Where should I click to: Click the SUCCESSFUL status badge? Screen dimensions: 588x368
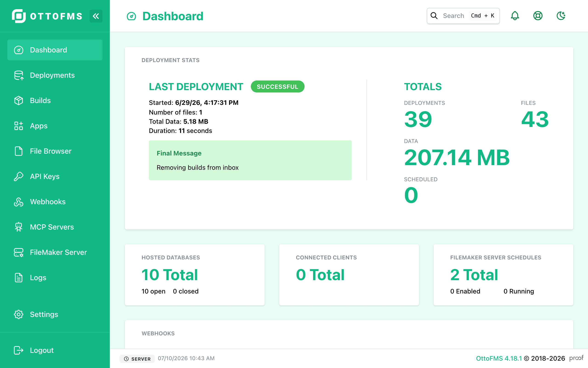pos(277,87)
